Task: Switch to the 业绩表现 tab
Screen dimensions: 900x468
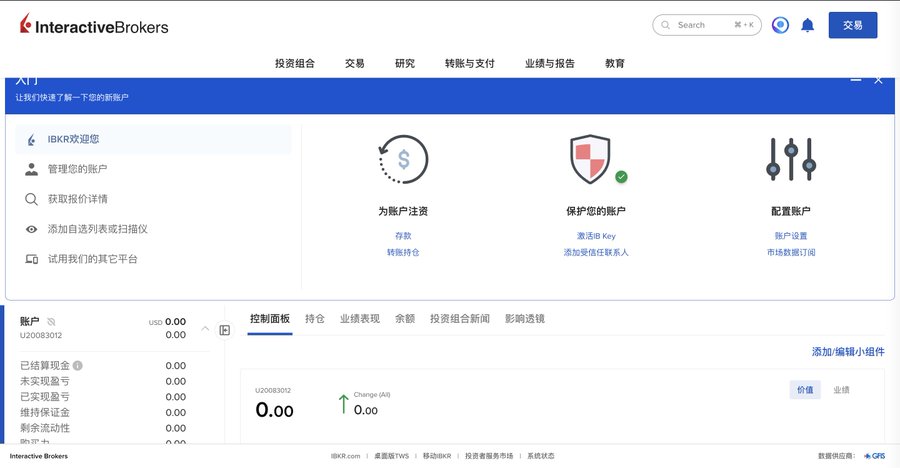Action: (x=360, y=319)
